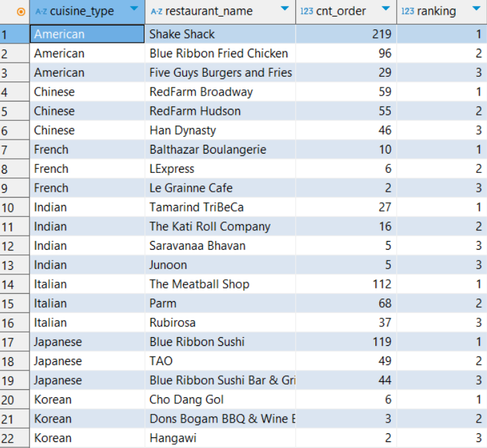
Task: Click the Parm restaurant cell
Action: tap(220, 304)
